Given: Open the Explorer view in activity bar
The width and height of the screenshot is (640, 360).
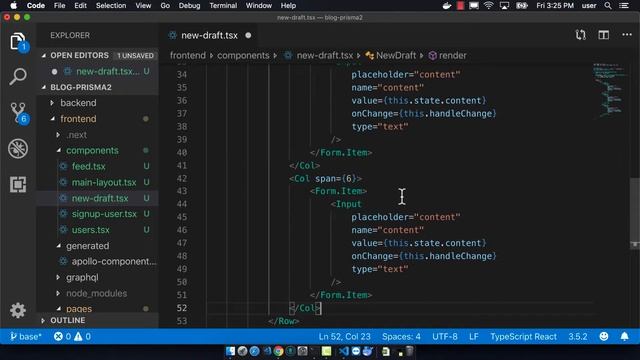Looking at the screenshot, I should pyautogui.click(x=18, y=41).
